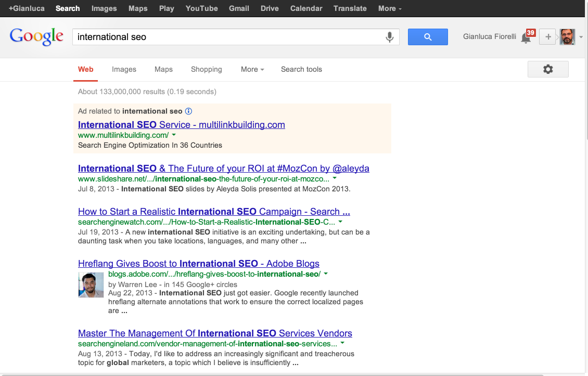
Task: Open the notifications bell icon
Action: coord(526,37)
